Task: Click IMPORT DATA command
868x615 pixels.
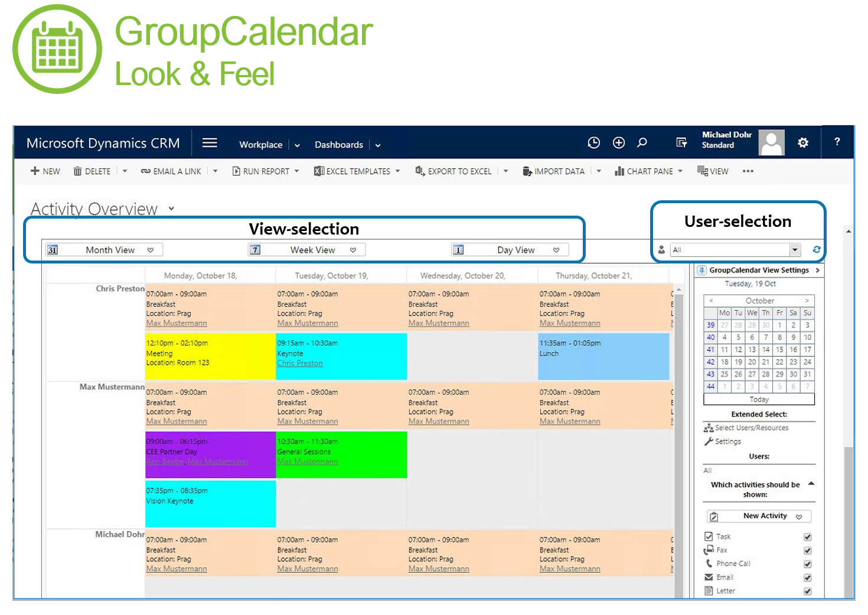Action: tap(554, 171)
